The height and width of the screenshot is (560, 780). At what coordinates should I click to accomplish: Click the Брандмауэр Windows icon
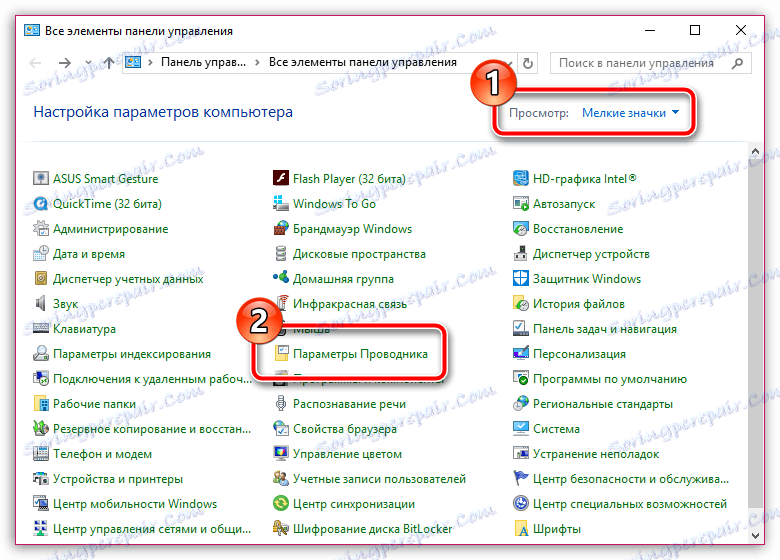click(281, 228)
